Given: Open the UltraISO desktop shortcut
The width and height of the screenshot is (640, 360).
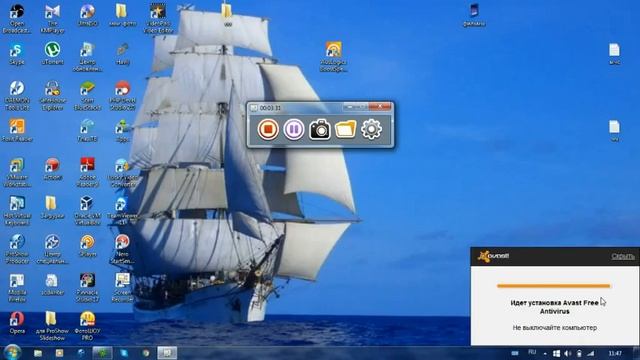Looking at the screenshot, I should coord(87,16).
